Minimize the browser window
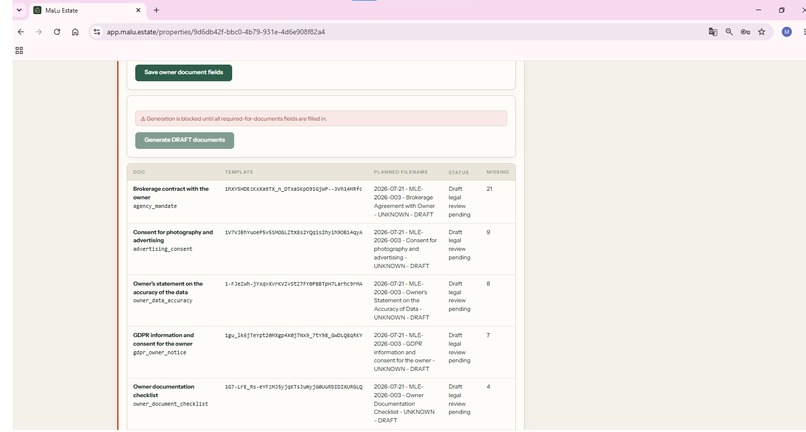This screenshot has width=806, height=432. [758, 10]
